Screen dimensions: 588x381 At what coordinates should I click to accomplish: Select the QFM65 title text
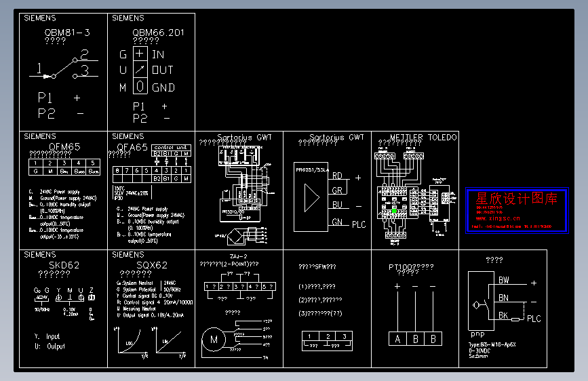64,146
